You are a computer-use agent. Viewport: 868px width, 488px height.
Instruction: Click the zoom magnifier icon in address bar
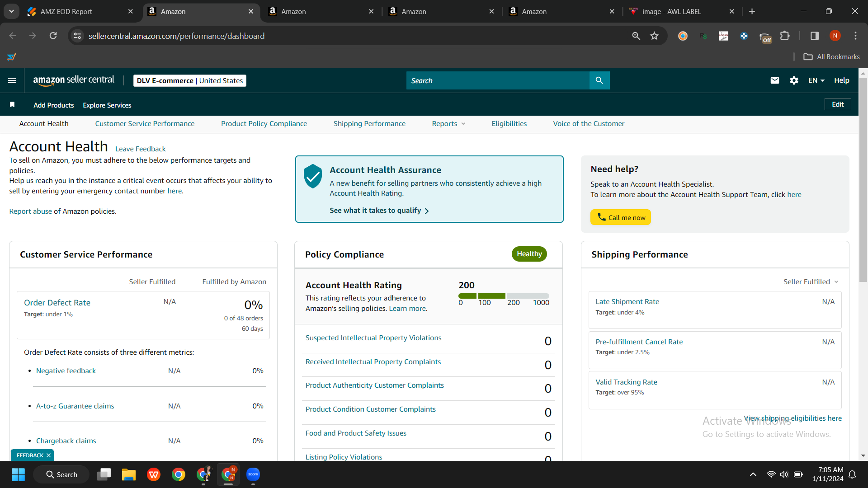point(636,36)
